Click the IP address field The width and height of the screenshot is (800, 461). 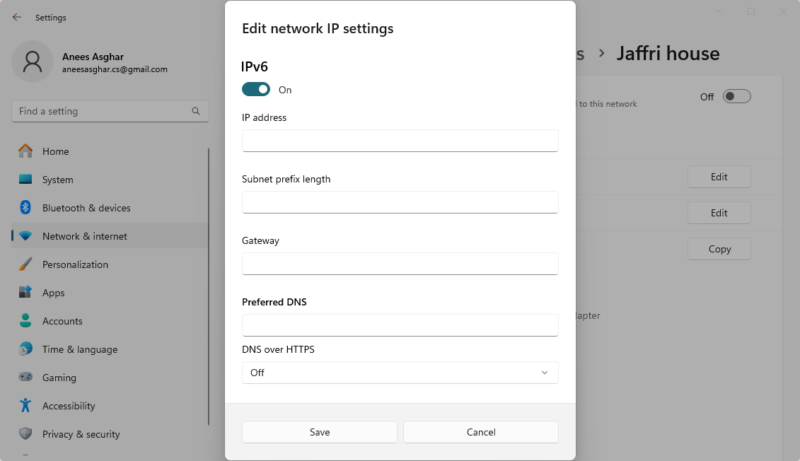pyautogui.click(x=400, y=140)
